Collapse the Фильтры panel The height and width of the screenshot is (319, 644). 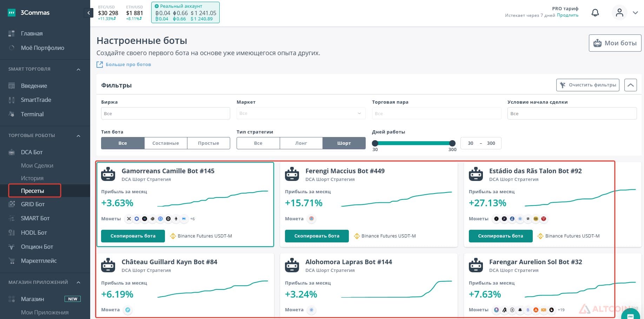click(631, 85)
